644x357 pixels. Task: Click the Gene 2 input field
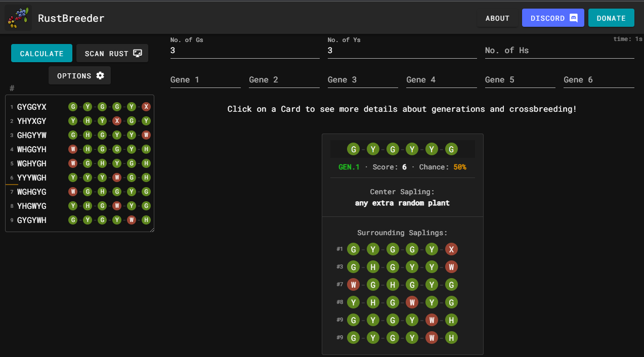[284, 79]
